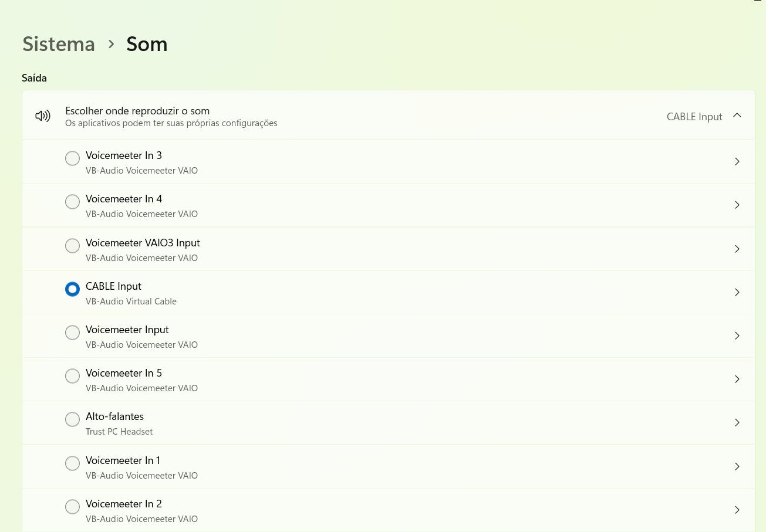Collapse the output device list chevron
The width and height of the screenshot is (766, 532).
(737, 116)
